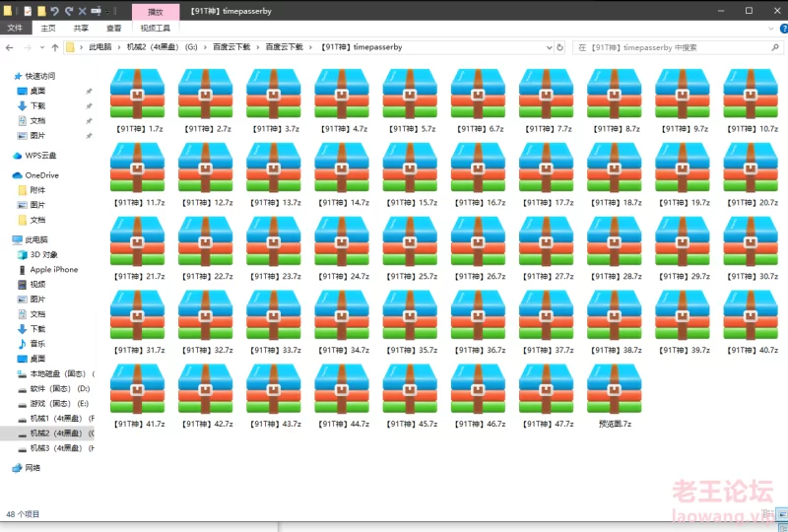The height and width of the screenshot is (532, 788).
Task: Select the 【91T神】37.7z archive
Action: pyautogui.click(x=547, y=322)
